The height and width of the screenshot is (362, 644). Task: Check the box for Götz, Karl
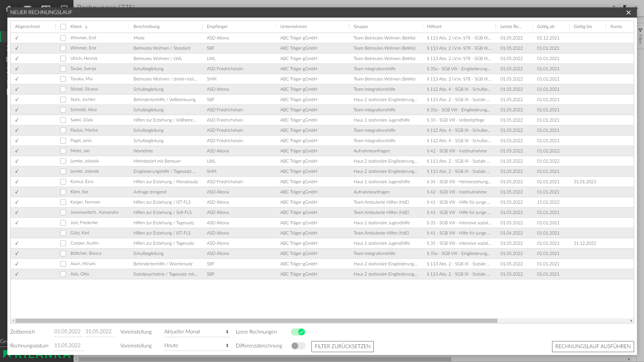63,233
